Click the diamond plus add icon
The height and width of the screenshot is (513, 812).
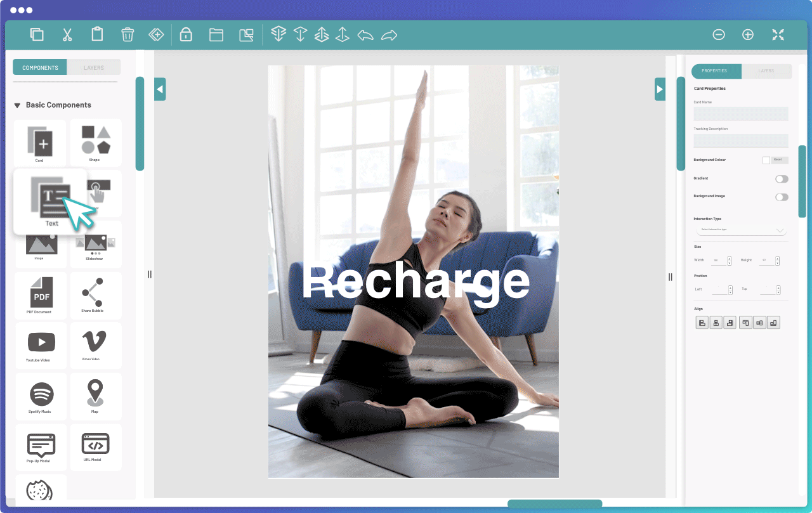tap(156, 35)
